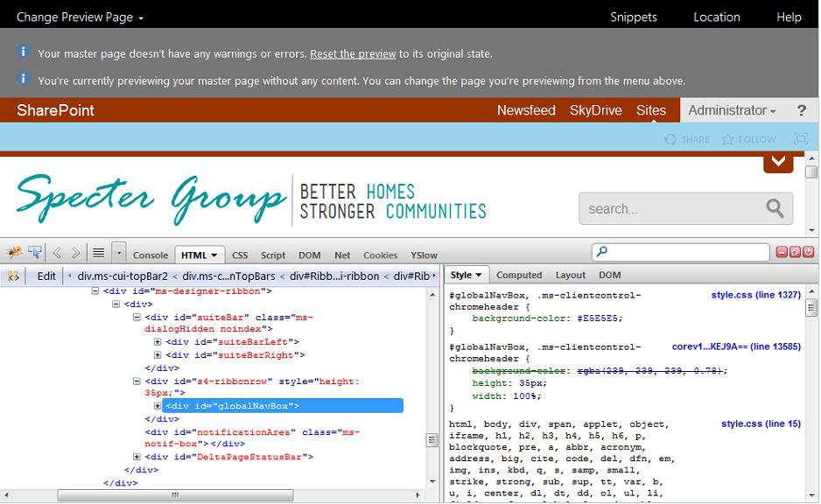Open the DOM tab in the side panel

[610, 275]
